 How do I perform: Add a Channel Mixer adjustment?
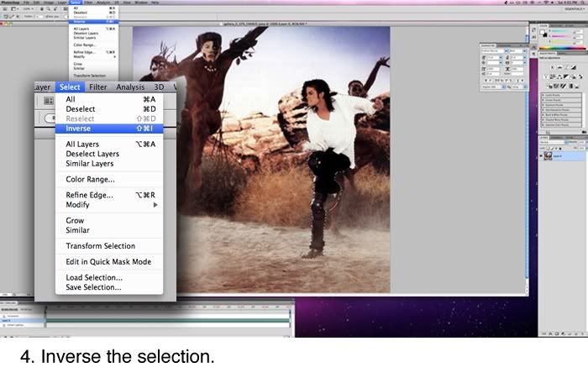click(x=580, y=76)
